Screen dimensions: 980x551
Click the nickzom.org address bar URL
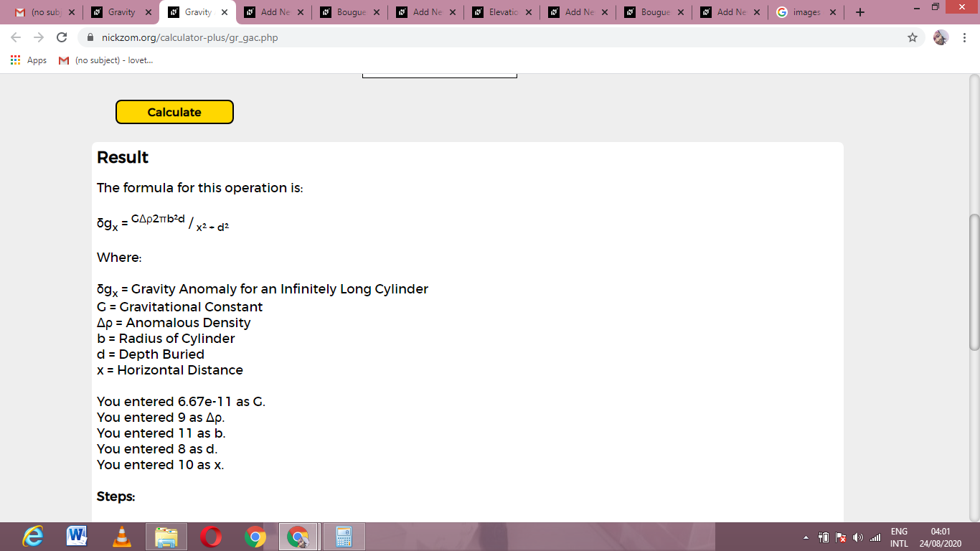tap(189, 37)
